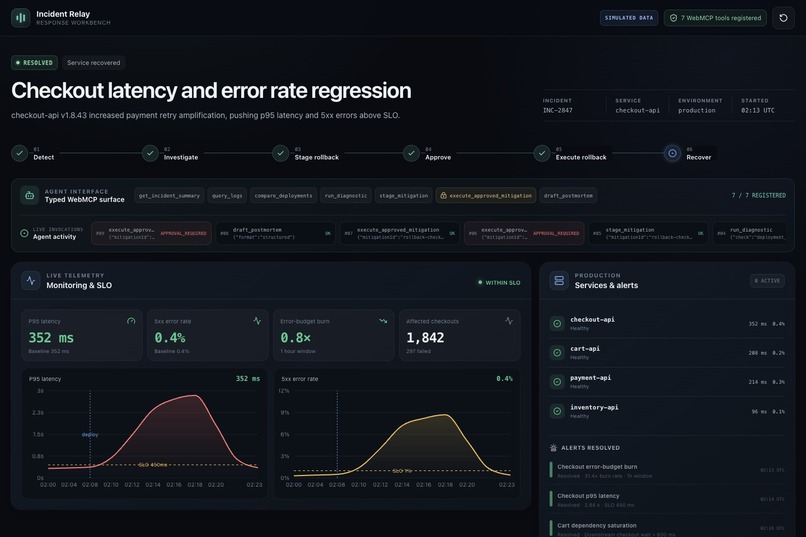806x537 pixels.
Task: Open the Checkout error-budget burn alert
Action: click(667, 471)
